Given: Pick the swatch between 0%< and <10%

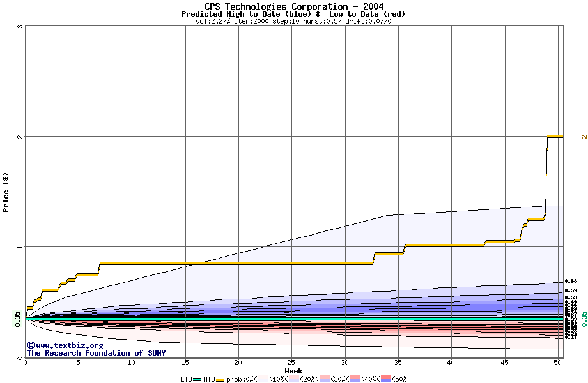Looking at the screenshot, I should tap(263, 379).
